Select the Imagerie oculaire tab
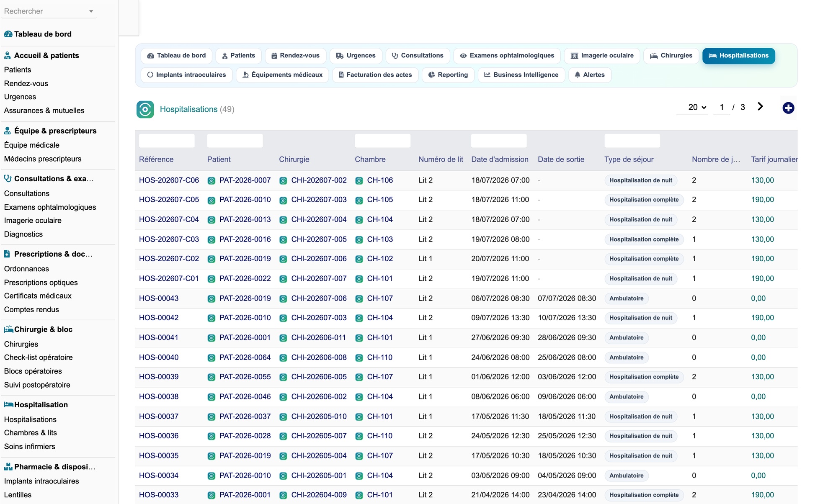Screen dimensions: 815x504 pos(602,56)
